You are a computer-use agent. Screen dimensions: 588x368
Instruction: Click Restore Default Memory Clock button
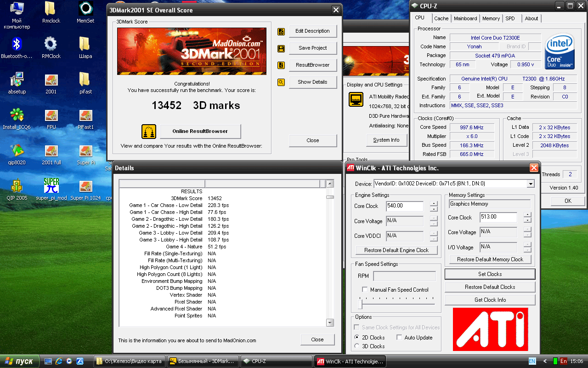pyautogui.click(x=490, y=259)
